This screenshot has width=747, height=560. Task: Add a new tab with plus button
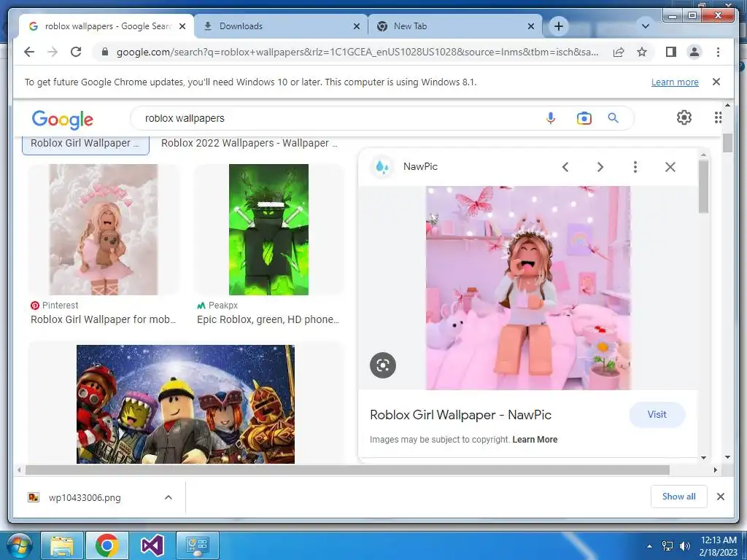tap(559, 26)
